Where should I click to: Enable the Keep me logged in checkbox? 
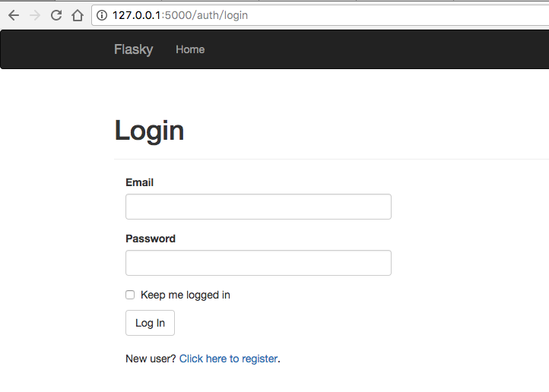[x=130, y=295]
